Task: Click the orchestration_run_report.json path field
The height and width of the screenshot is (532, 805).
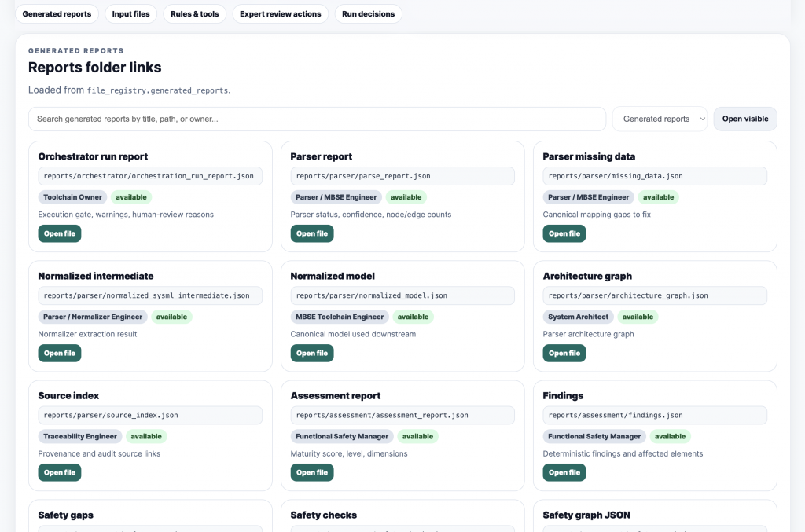Action: coord(150,176)
